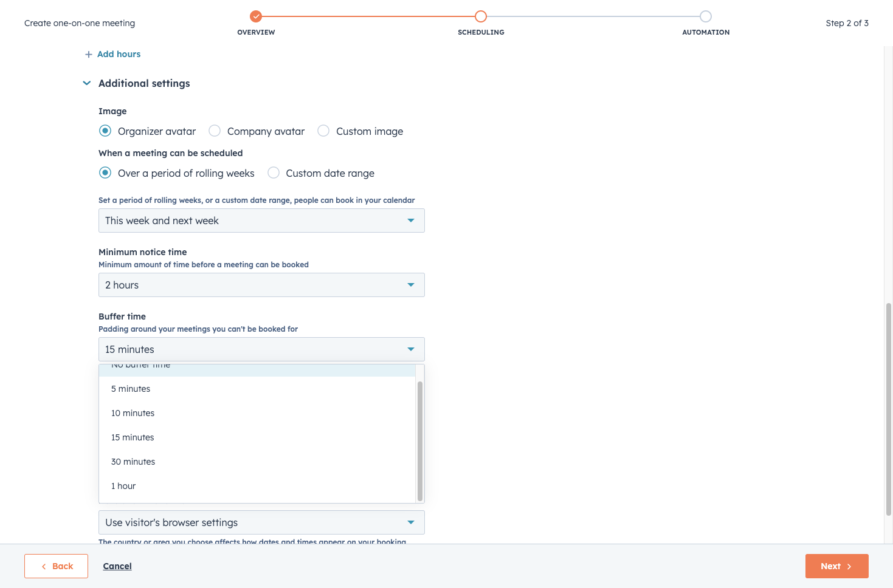Click Add hours link
The width and height of the screenshot is (893, 588).
[119, 54]
